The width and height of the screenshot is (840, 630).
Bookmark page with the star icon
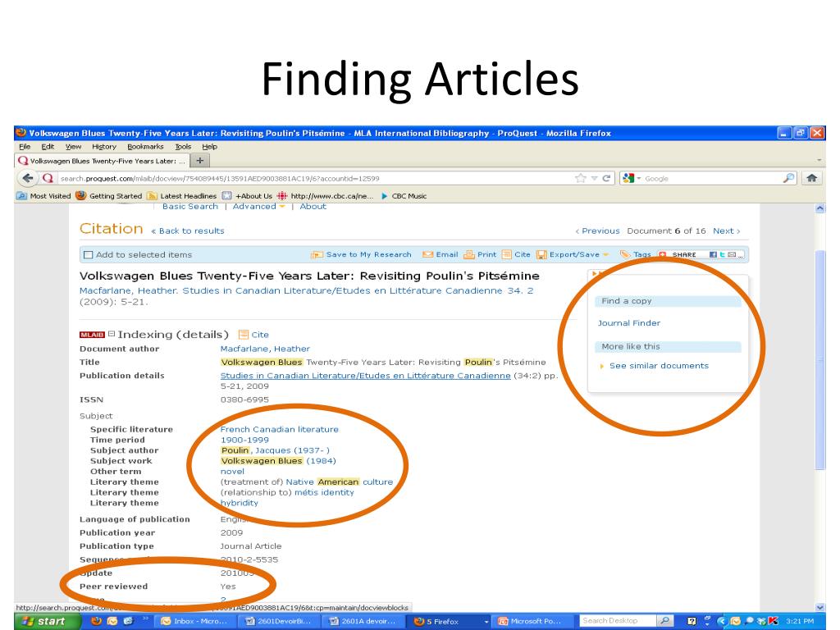pyautogui.click(x=580, y=178)
